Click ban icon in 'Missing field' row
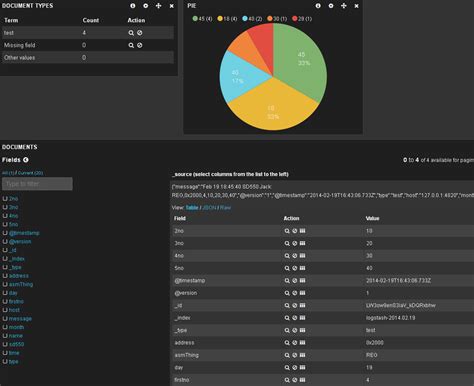 click(140, 45)
